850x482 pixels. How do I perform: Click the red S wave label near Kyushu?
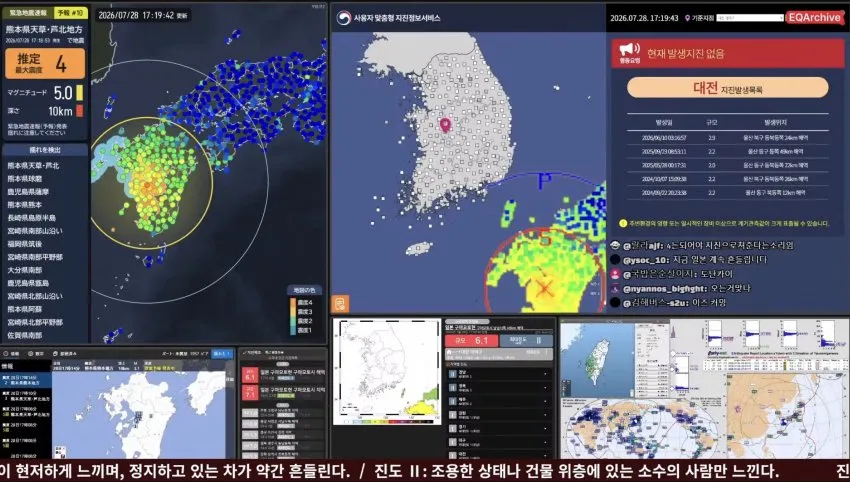(x=545, y=237)
